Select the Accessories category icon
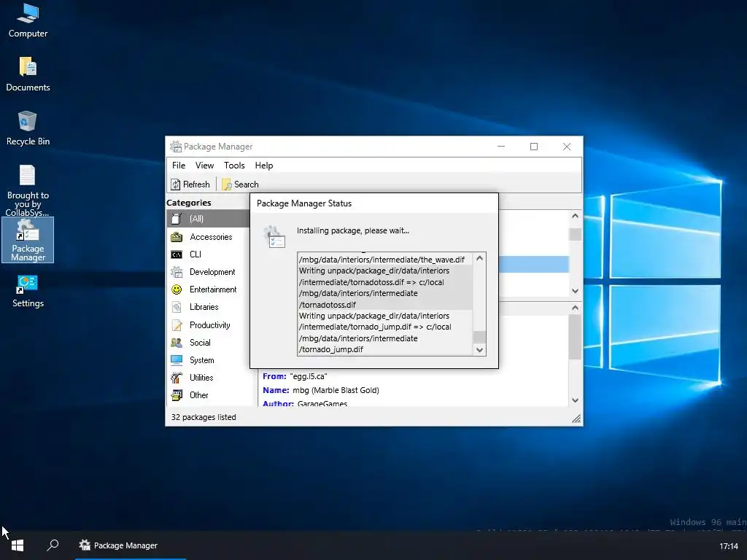This screenshot has height=560, width=747. [x=177, y=237]
